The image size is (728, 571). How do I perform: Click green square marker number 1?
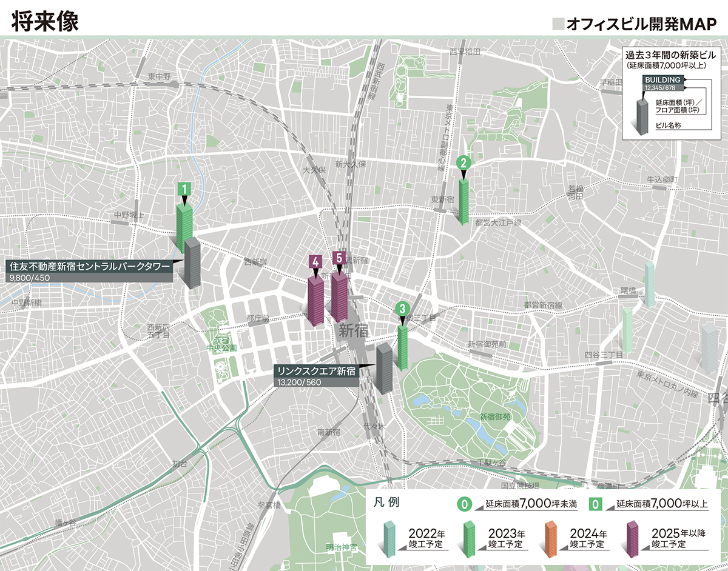click(x=184, y=189)
